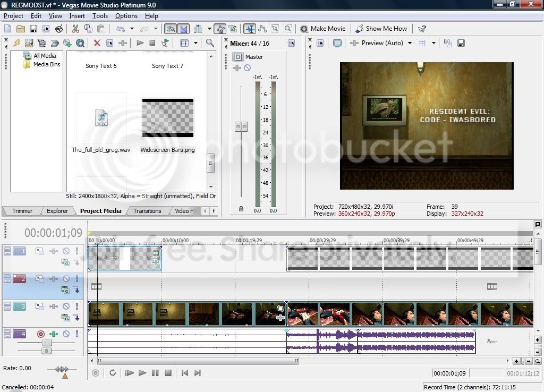Click the Show Me How button

(x=381, y=29)
